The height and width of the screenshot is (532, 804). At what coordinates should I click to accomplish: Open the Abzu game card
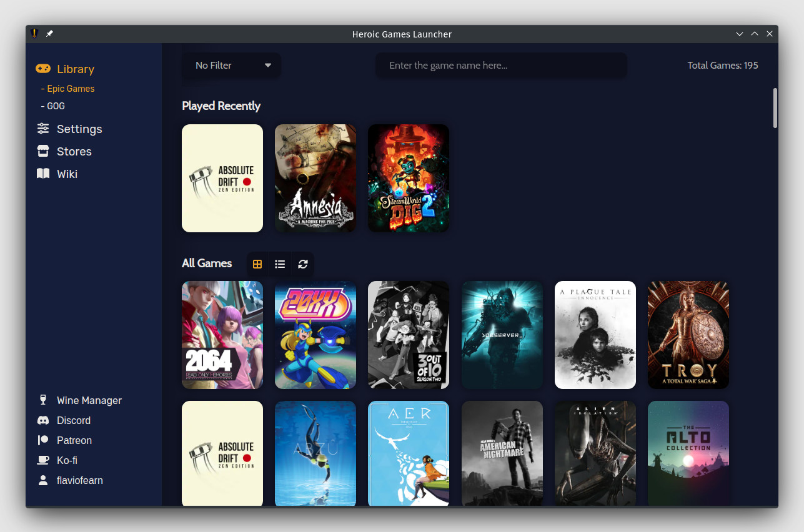point(315,453)
